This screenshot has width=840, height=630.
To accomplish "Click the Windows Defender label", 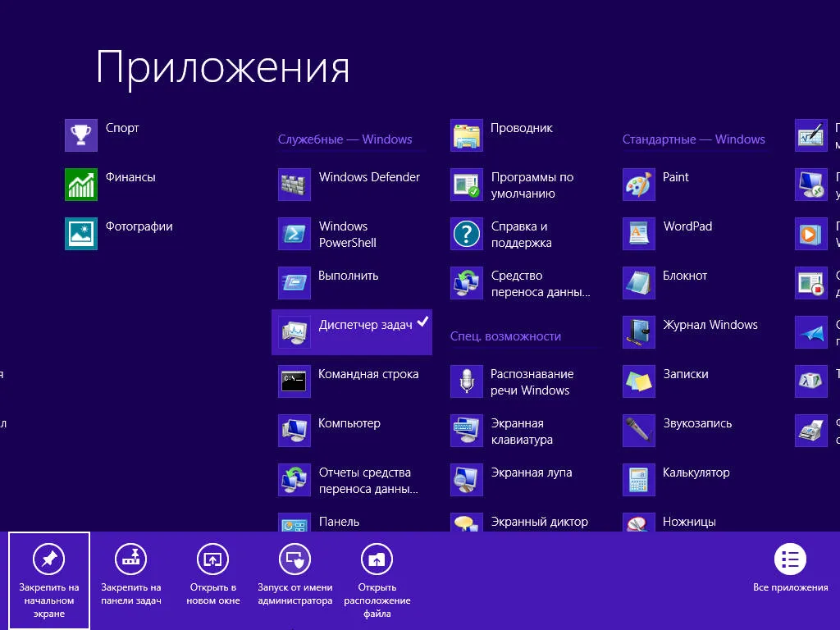I will 369,177.
